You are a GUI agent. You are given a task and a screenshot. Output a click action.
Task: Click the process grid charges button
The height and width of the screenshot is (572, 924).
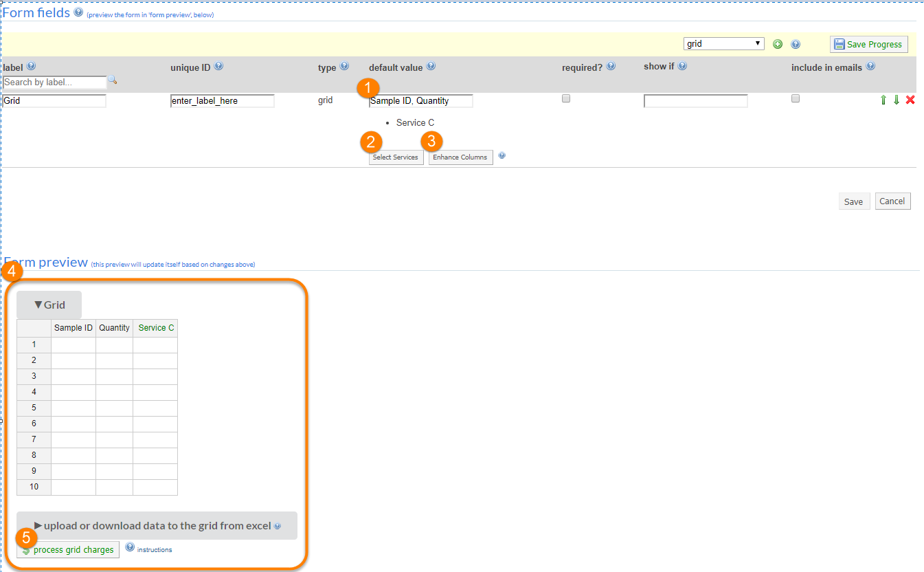[68, 549]
